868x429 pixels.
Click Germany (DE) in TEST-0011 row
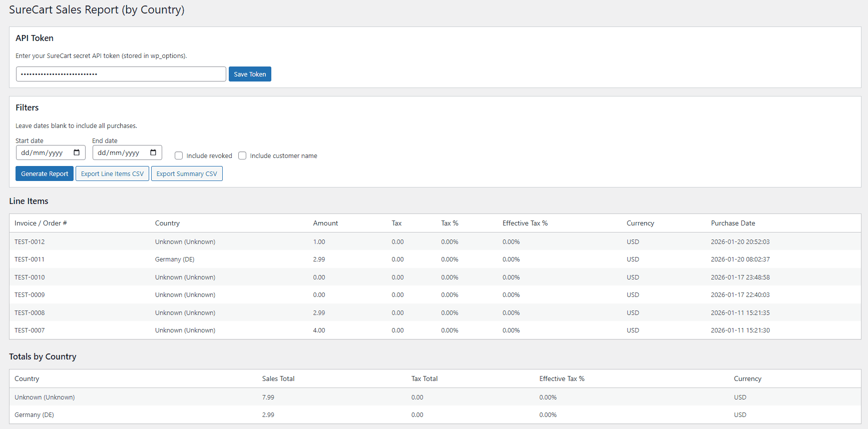pos(175,259)
